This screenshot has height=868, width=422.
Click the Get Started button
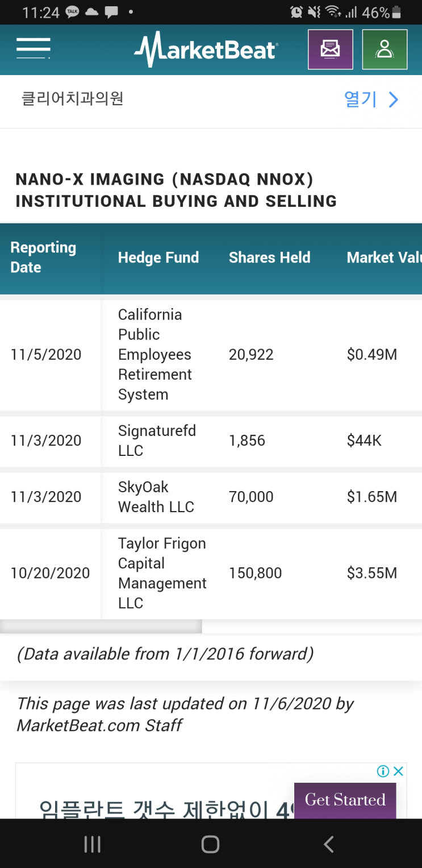click(x=345, y=800)
